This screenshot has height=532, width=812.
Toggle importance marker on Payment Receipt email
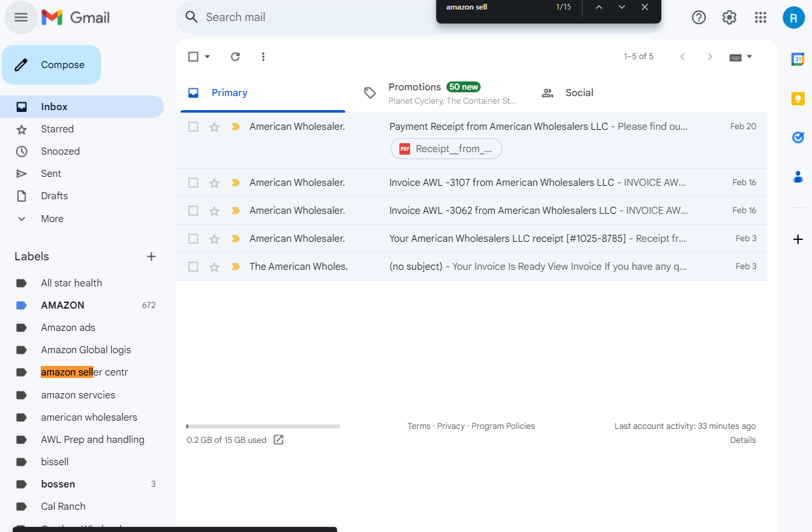tap(235, 127)
